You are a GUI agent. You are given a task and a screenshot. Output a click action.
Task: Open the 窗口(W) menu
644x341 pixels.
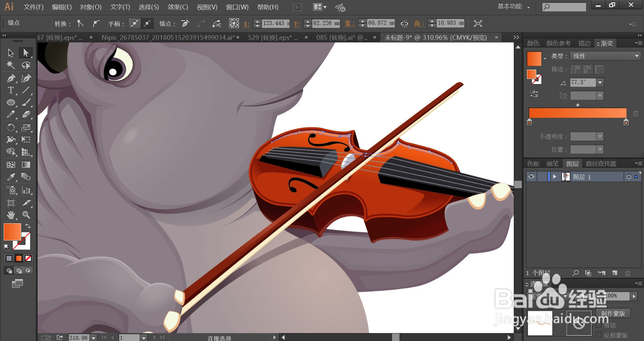pyautogui.click(x=237, y=7)
